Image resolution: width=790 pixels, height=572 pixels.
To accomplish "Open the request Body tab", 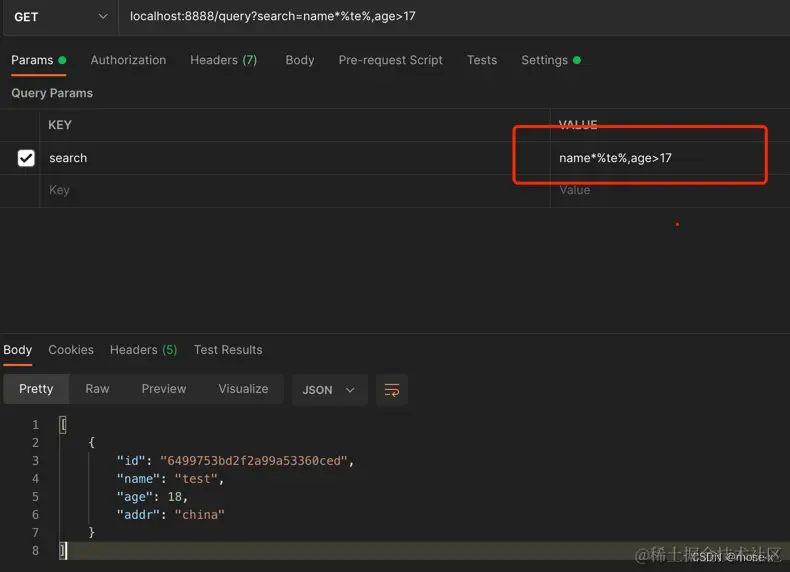I will 300,60.
